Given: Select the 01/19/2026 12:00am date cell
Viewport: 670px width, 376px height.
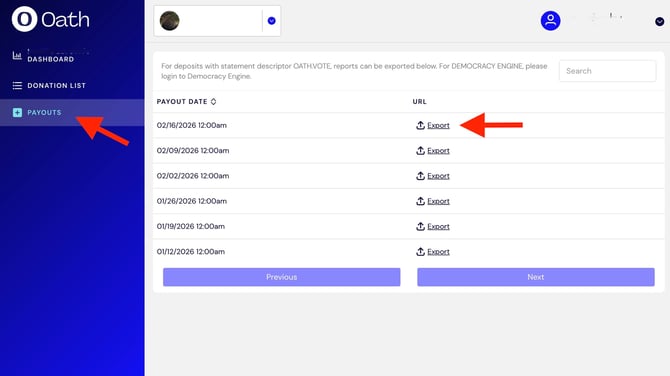Looking at the screenshot, I should (191, 226).
